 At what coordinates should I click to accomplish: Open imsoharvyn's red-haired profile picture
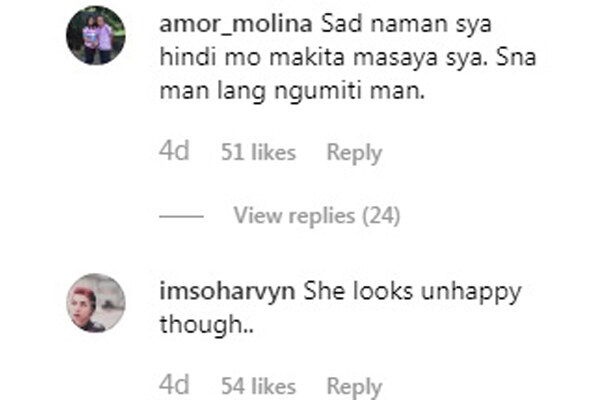96,303
